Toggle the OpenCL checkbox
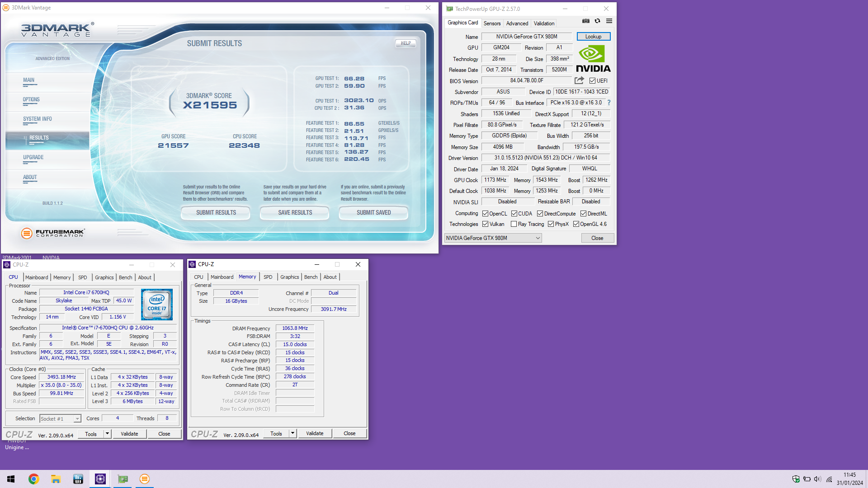This screenshot has height=488, width=868. click(x=485, y=214)
